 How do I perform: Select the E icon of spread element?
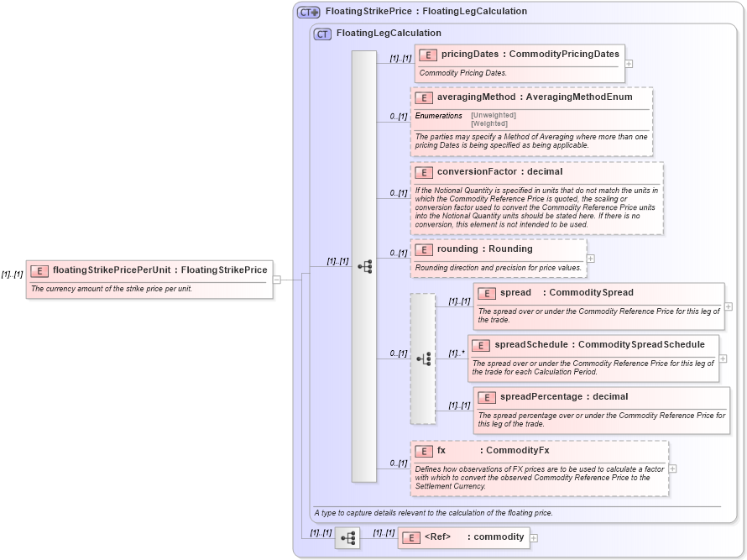point(486,293)
